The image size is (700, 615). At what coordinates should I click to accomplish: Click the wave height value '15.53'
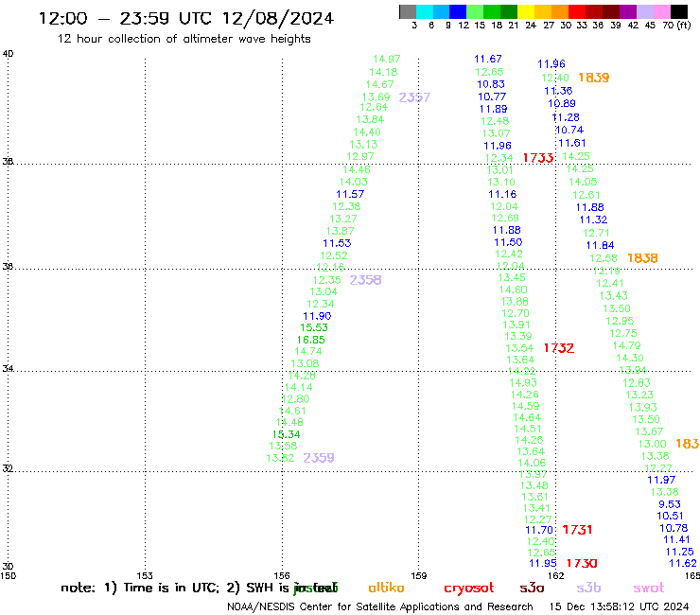point(314,327)
